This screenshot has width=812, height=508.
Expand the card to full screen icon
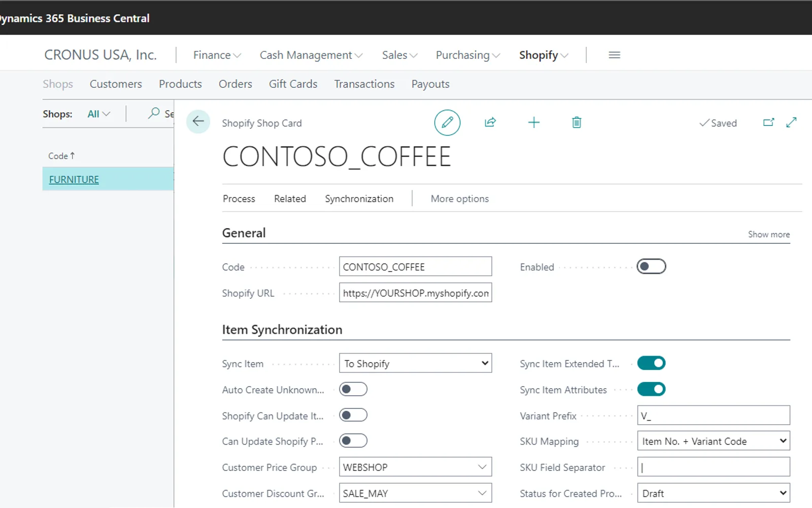coord(791,122)
